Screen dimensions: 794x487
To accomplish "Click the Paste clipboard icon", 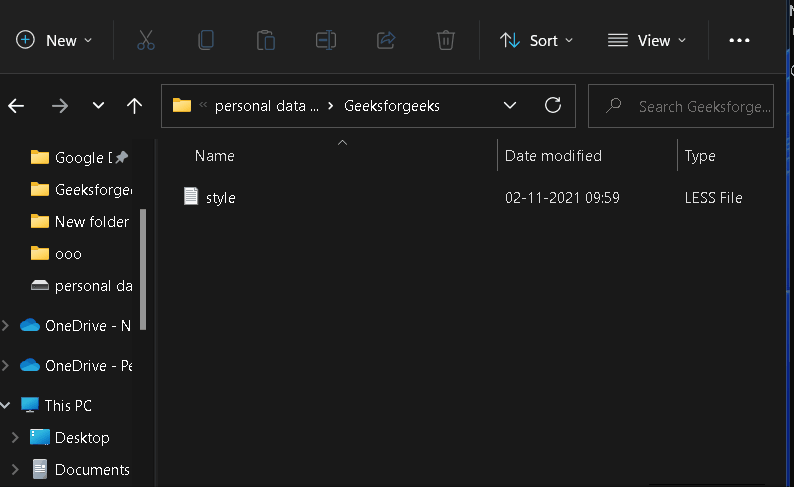I will (x=266, y=40).
